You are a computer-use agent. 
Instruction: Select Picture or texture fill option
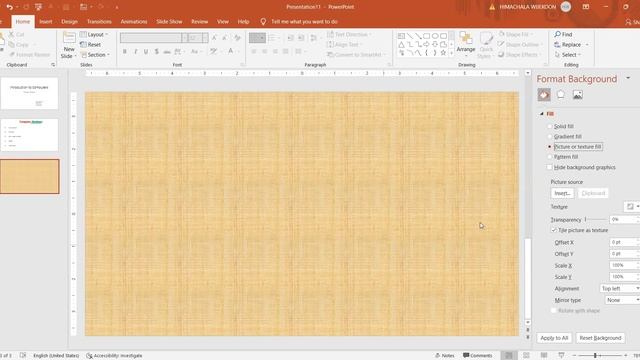pos(549,147)
